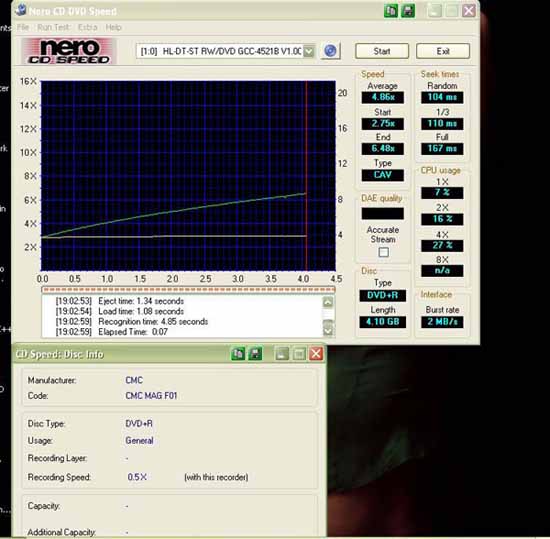Click the Burst rate value 2 MB/s
This screenshot has height=539, width=550.
click(x=442, y=322)
